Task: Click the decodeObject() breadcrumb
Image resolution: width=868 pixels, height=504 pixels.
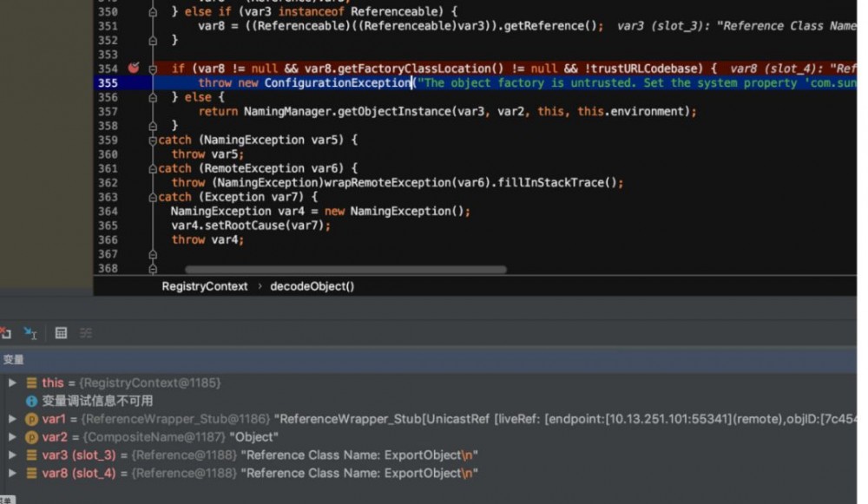Action: pyautogui.click(x=312, y=286)
